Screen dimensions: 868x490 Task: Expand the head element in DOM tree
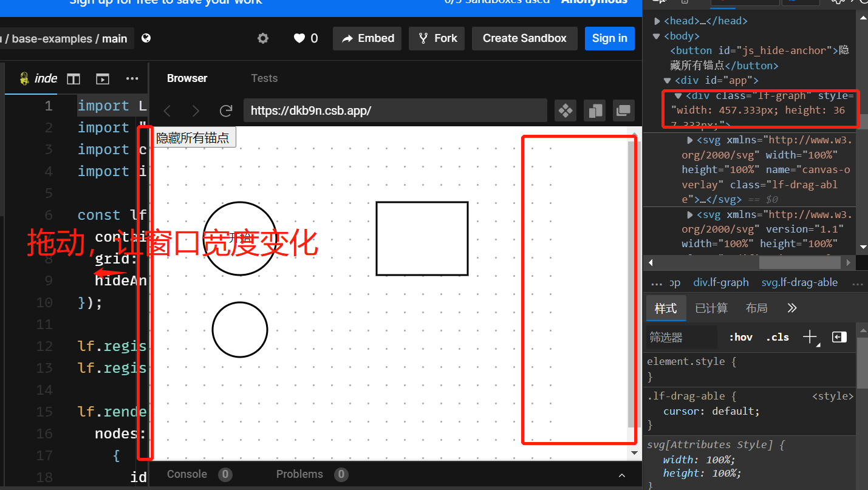(x=657, y=19)
